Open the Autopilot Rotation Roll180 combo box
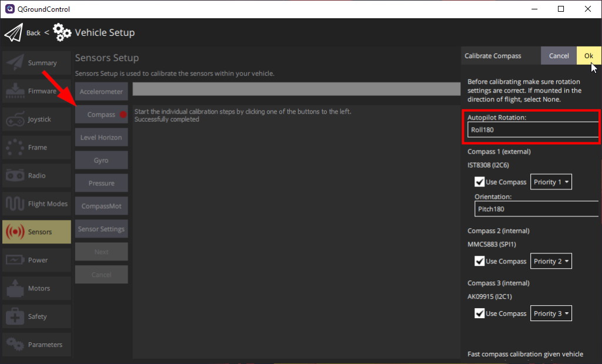 pos(533,130)
